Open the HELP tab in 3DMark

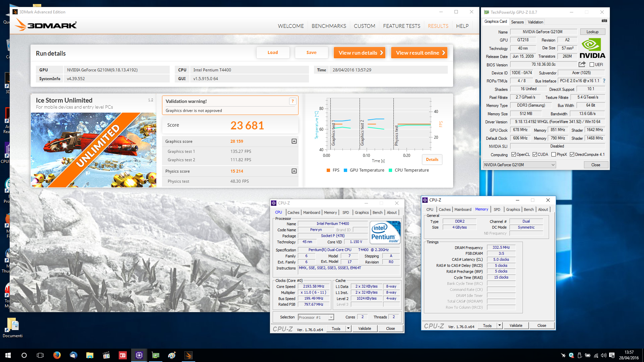(462, 26)
